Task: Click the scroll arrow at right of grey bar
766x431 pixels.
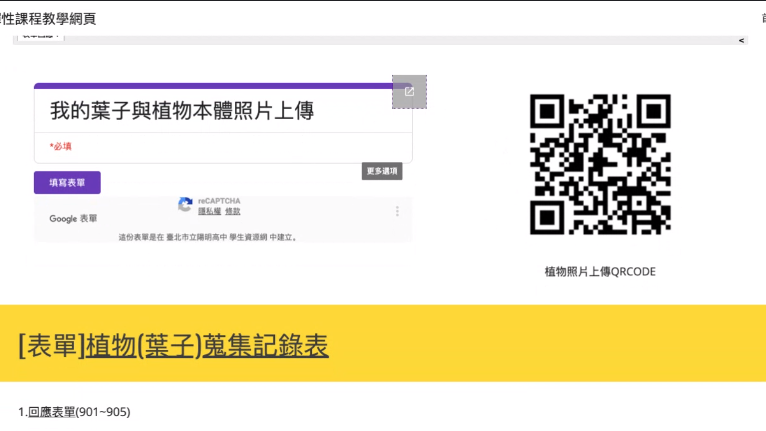Action: click(741, 41)
